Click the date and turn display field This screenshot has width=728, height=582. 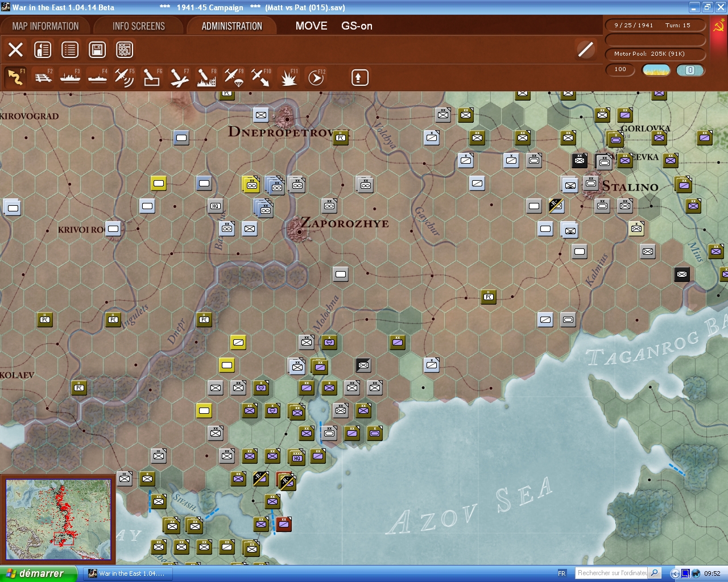tap(655, 26)
